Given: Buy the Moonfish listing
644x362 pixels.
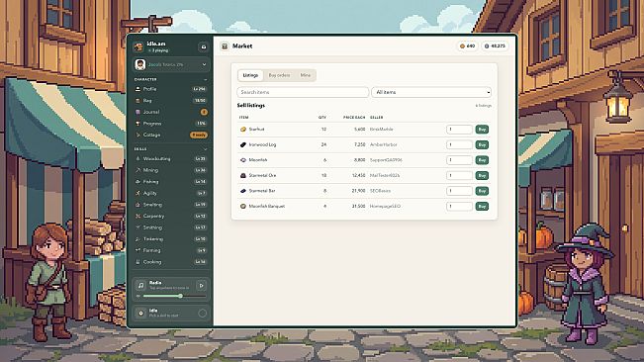Looking at the screenshot, I should [x=482, y=159].
